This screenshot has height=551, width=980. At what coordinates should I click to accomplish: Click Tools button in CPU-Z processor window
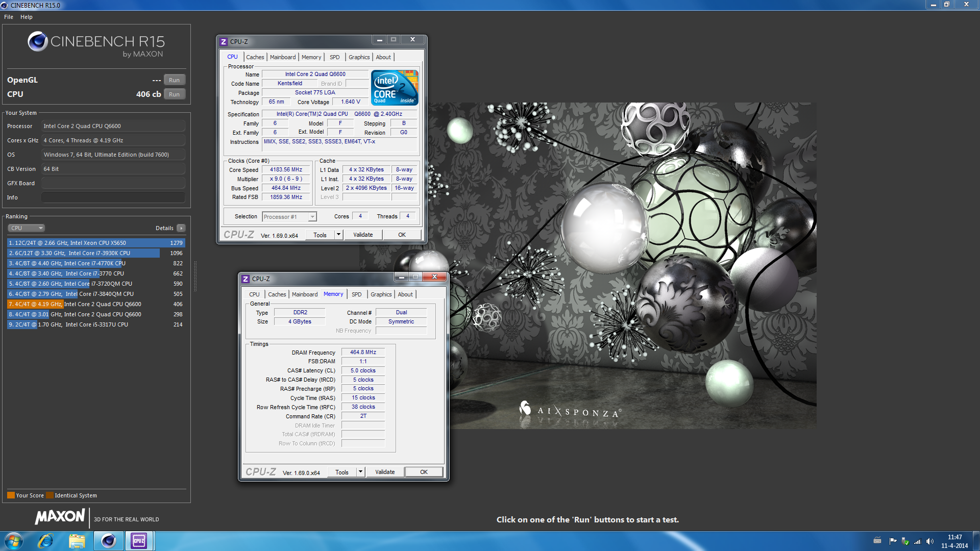coord(320,235)
